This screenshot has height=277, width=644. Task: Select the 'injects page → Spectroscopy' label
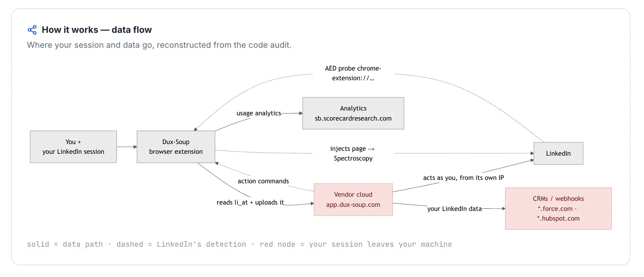(x=353, y=153)
